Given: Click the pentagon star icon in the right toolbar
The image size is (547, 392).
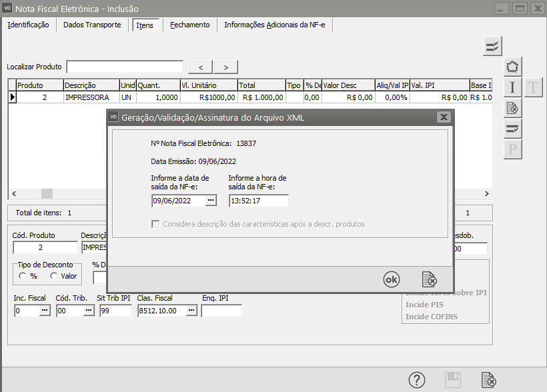Looking at the screenshot, I should coord(512,67).
